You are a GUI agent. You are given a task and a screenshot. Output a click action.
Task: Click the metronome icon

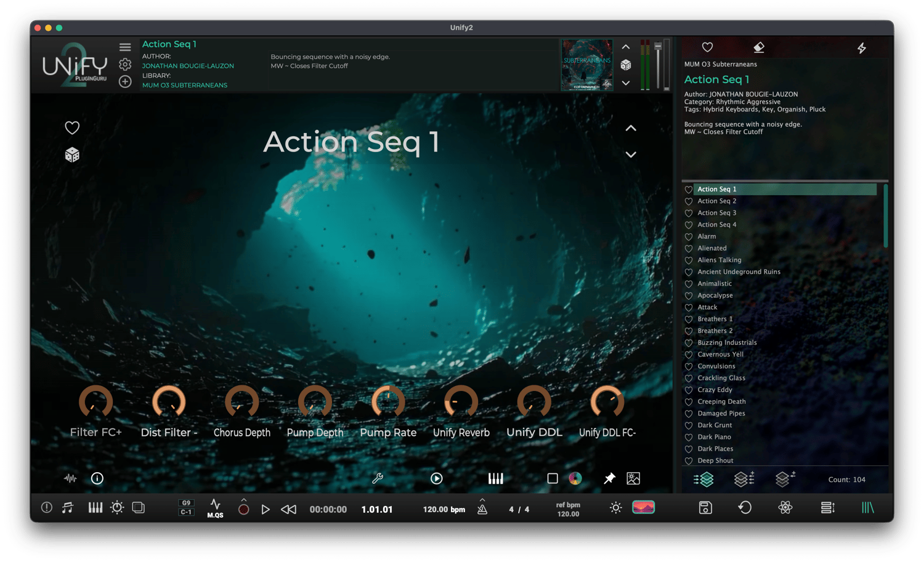pos(482,508)
